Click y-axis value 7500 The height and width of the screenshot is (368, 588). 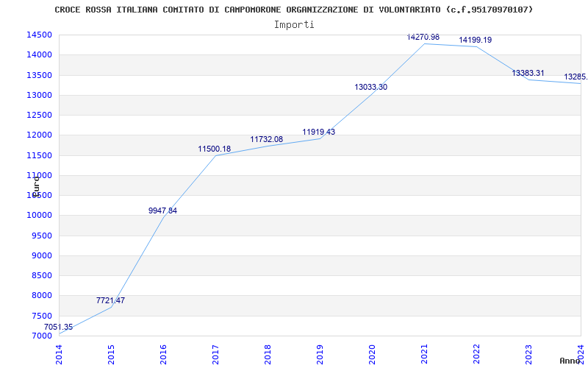pos(41,316)
